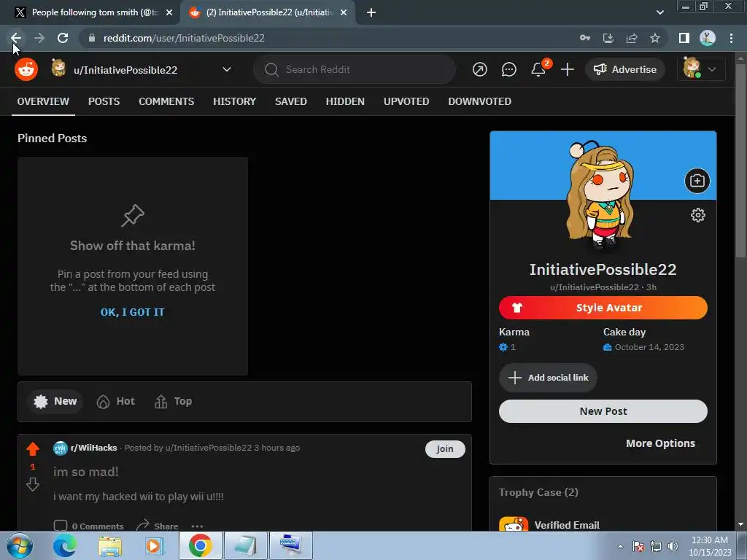Click the share page icon in address bar
This screenshot has width=747, height=560.
point(632,38)
